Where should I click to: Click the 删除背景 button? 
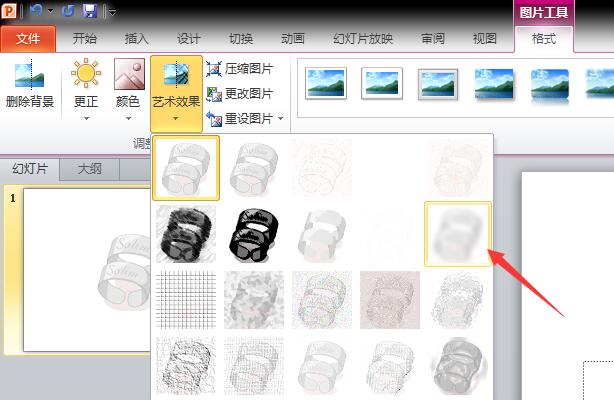click(x=30, y=84)
